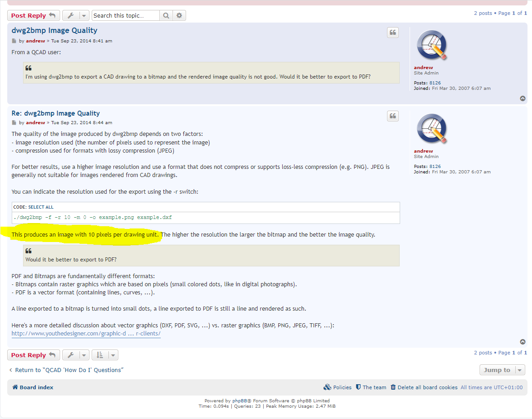532x419 pixels.
Task: Open the youthedesigner.com link
Action: 86,334
